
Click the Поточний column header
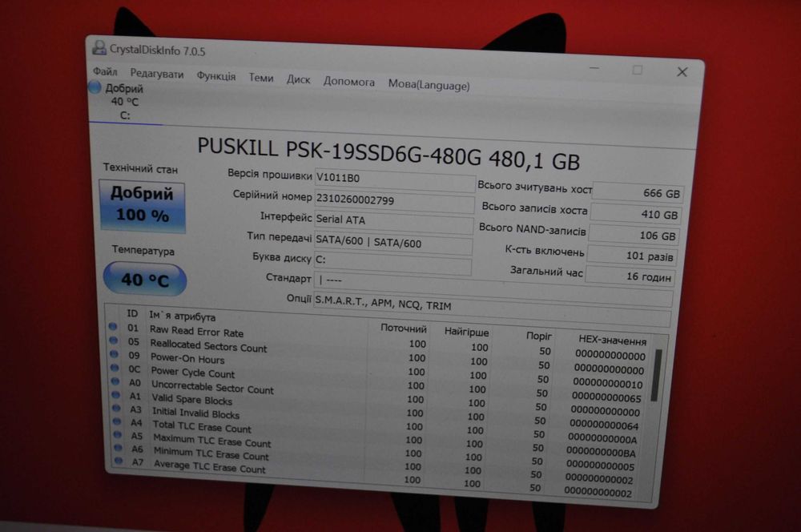404,328
